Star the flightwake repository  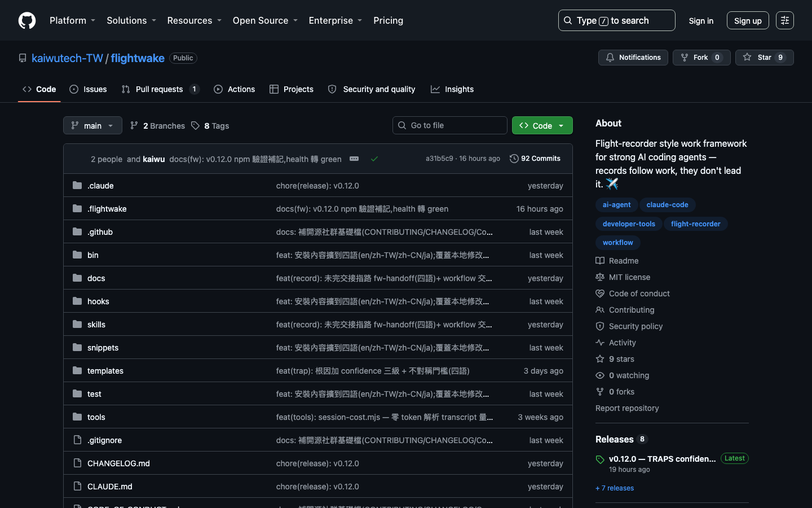[764, 58]
